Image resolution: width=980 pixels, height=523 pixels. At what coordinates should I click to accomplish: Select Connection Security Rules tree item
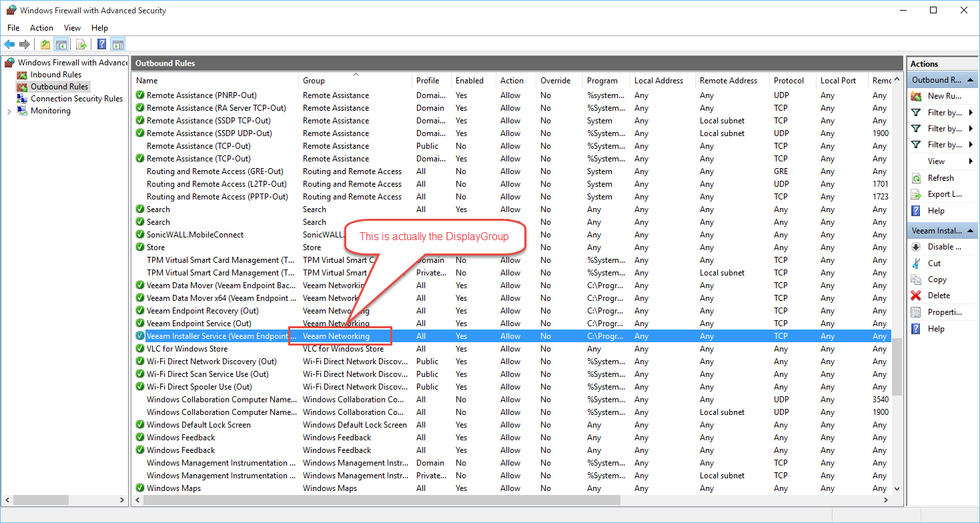click(x=77, y=99)
